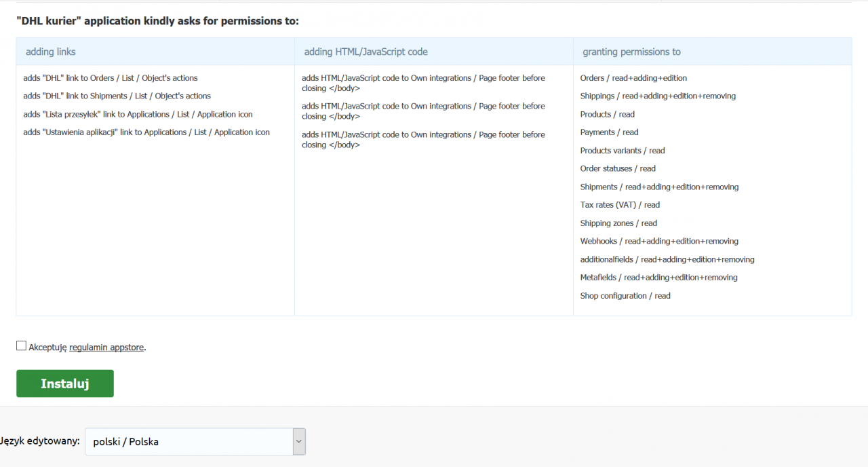
Task: Click the "Shop configuration / read" permission
Action: [x=625, y=296]
